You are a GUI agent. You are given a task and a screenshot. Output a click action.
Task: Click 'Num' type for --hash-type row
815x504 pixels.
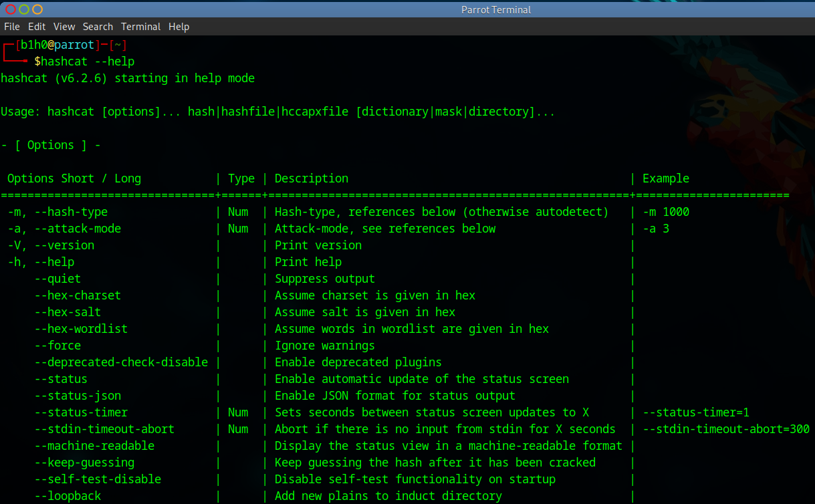point(238,212)
